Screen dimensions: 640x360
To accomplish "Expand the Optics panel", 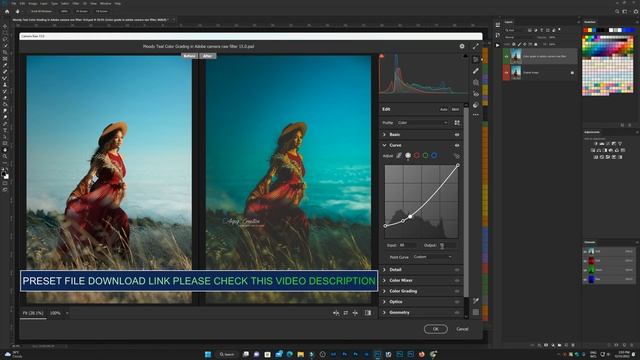I will coord(384,302).
